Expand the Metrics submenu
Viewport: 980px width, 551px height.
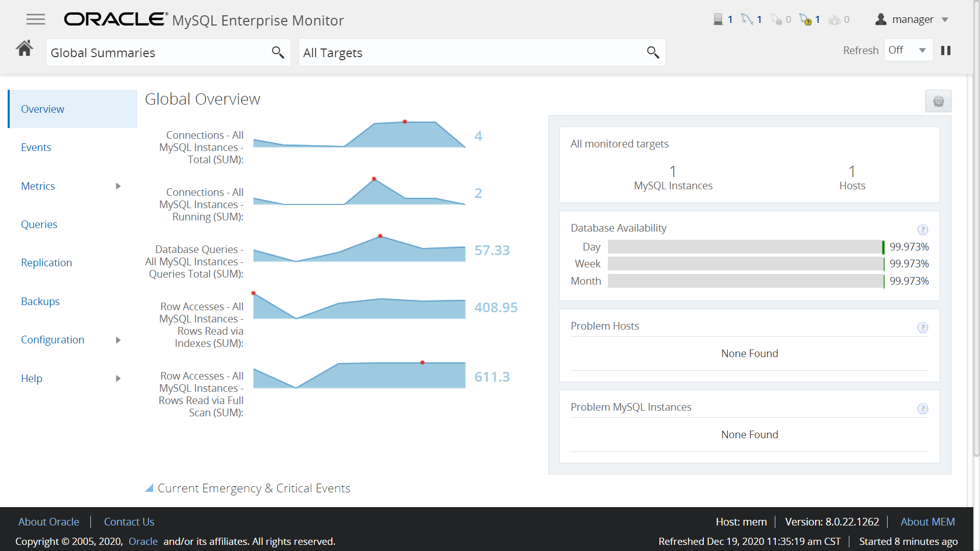118,186
